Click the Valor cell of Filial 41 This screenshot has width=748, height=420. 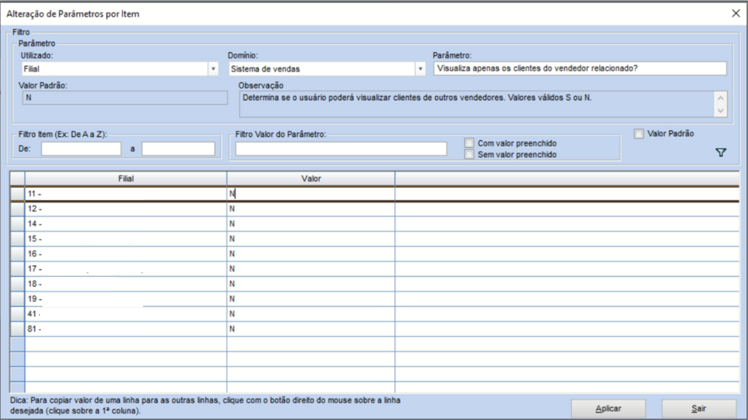click(x=310, y=314)
